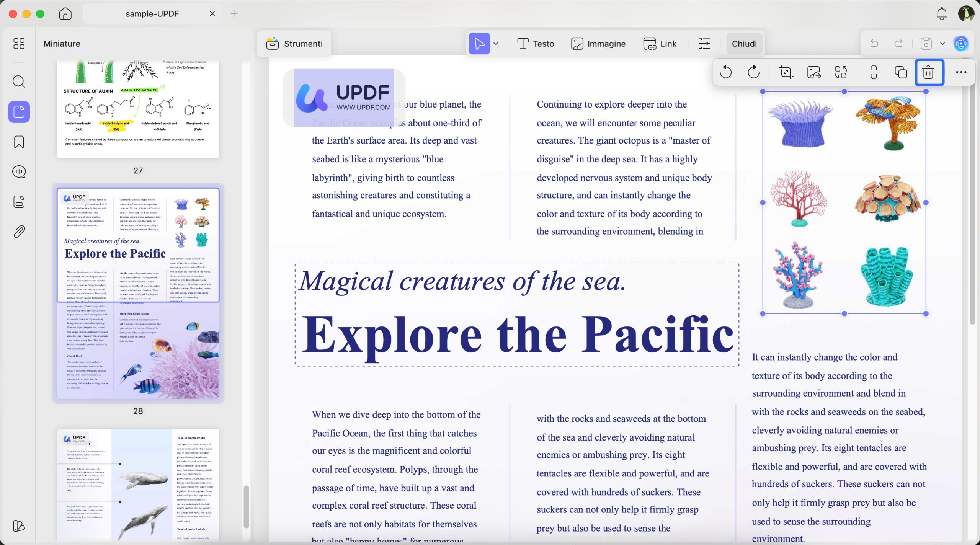
Task: Rotate image clockwise
Action: click(753, 72)
